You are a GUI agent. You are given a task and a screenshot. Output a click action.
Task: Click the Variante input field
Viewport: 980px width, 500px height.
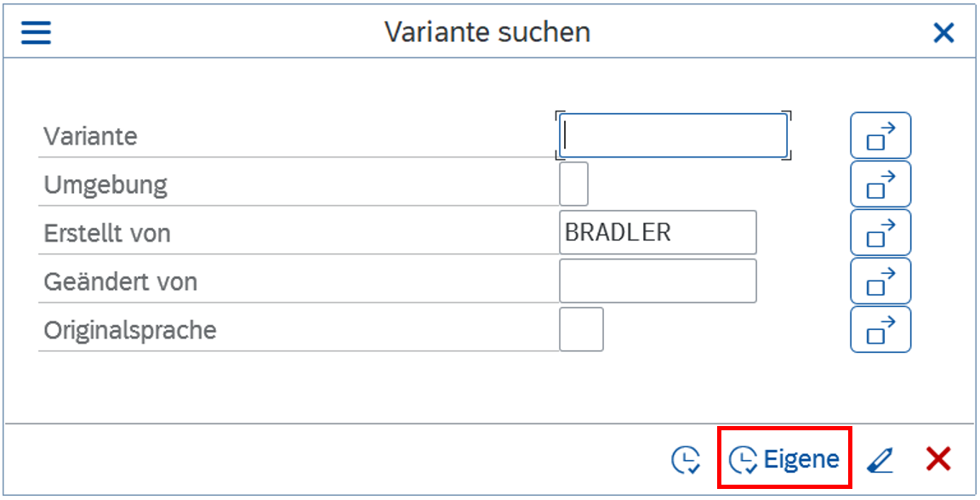pyautogui.click(x=673, y=136)
